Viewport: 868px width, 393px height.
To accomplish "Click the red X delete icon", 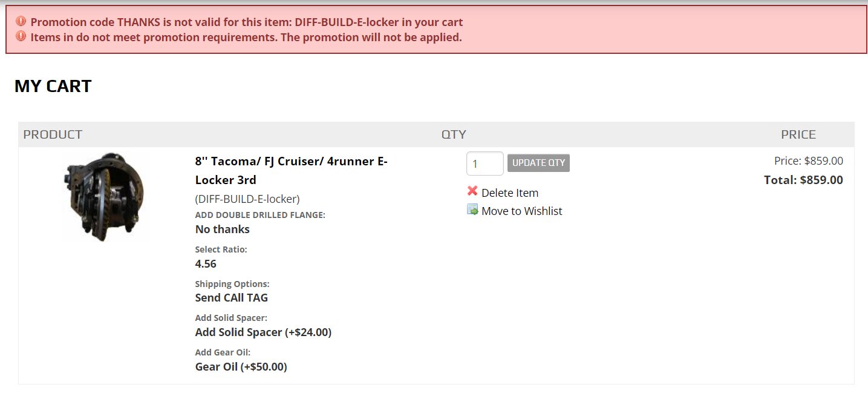I will 472,191.
